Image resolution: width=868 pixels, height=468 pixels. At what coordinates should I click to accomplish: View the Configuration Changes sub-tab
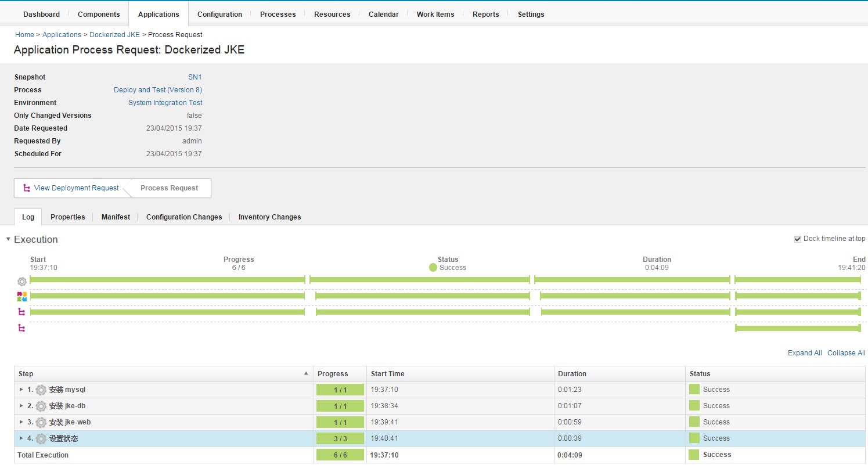pos(184,217)
